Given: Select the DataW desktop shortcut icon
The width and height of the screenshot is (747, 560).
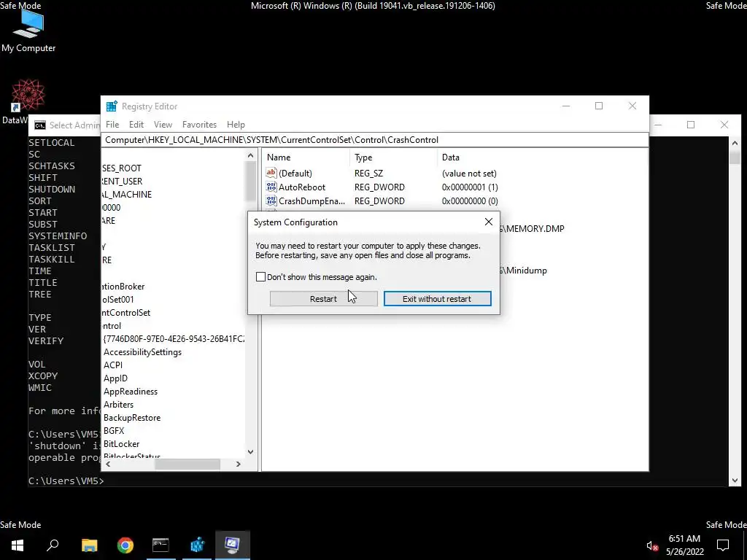Looking at the screenshot, I should [x=28, y=101].
